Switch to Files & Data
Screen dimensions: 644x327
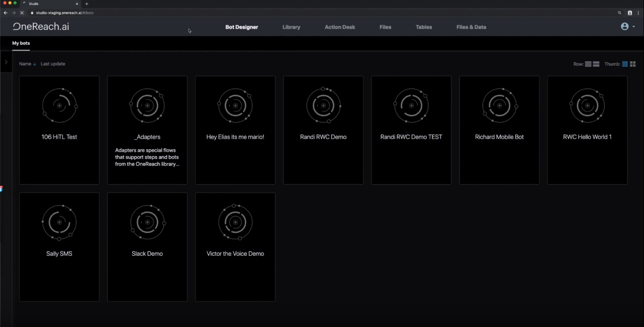coord(472,27)
